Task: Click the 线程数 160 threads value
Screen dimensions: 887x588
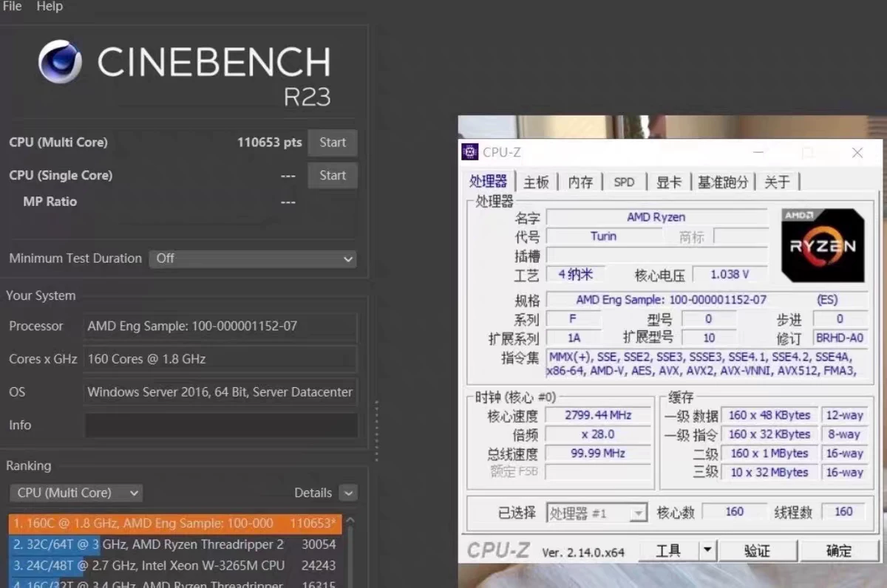Action: (843, 512)
